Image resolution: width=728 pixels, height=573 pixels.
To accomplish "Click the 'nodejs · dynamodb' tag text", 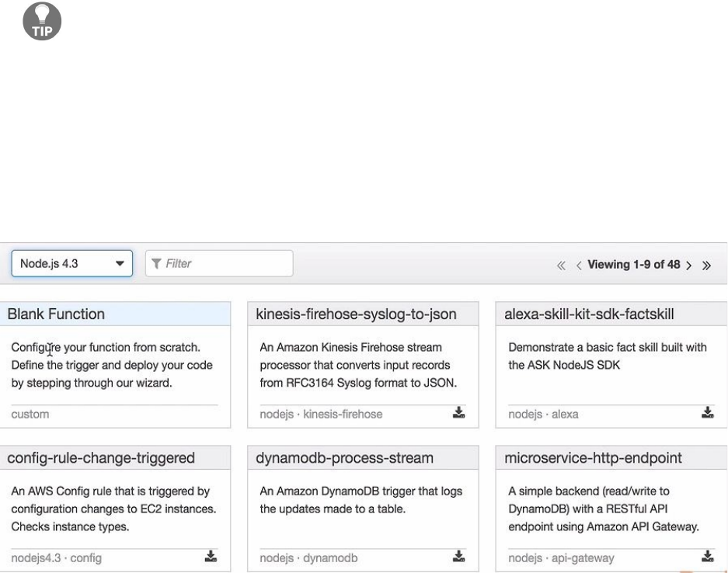I will (x=308, y=558).
